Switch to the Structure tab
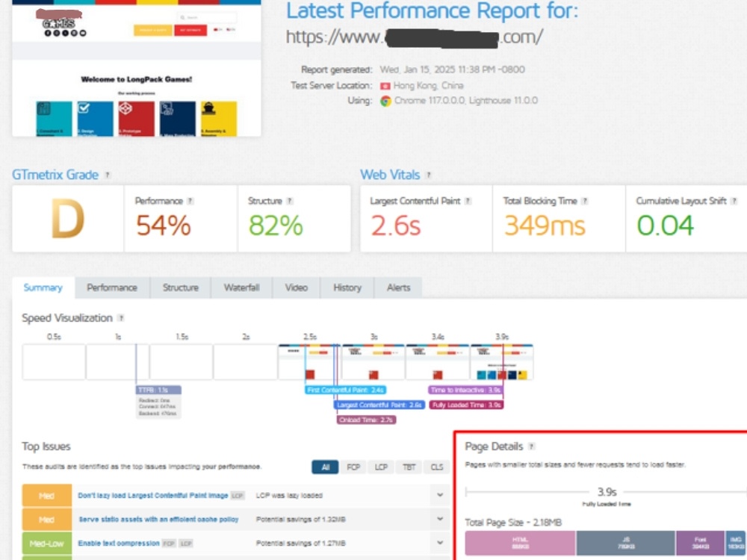Screen dimensions: 747x560 181,287
